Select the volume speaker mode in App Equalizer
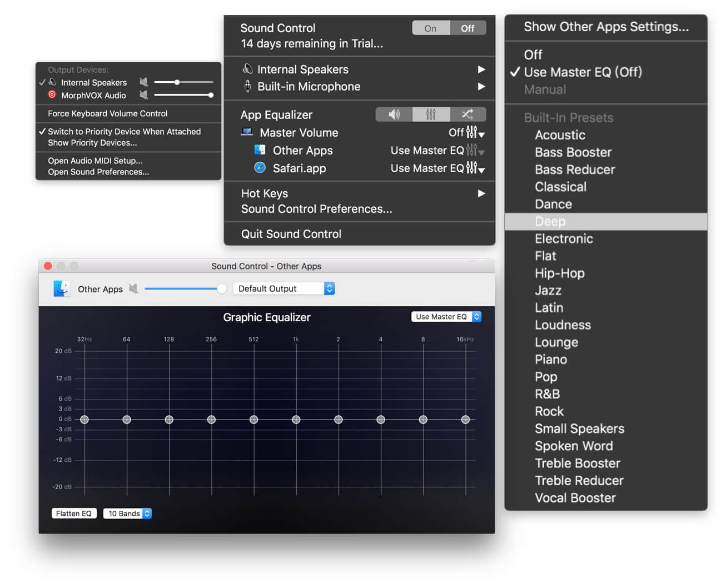726x588 pixels. click(x=394, y=114)
